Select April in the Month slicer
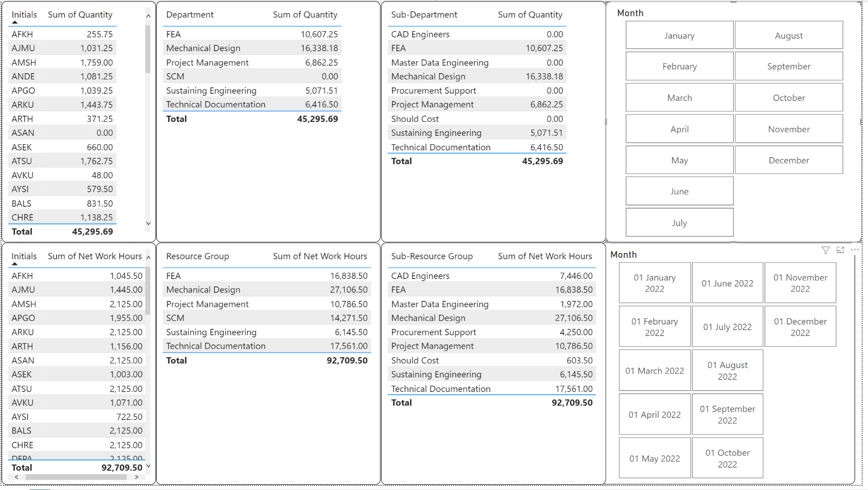The width and height of the screenshot is (868, 490). click(x=679, y=129)
